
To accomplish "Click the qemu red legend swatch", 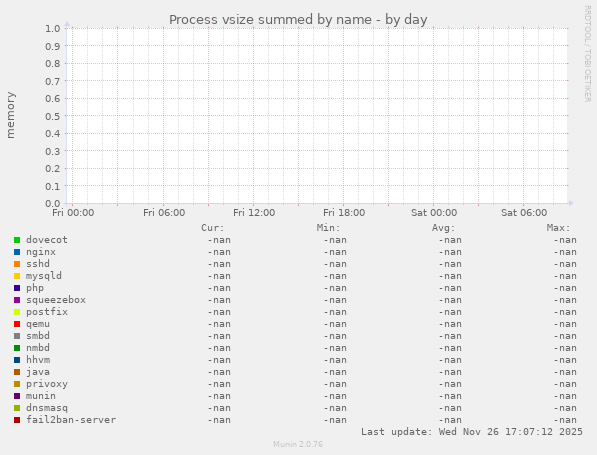I will [x=17, y=324].
